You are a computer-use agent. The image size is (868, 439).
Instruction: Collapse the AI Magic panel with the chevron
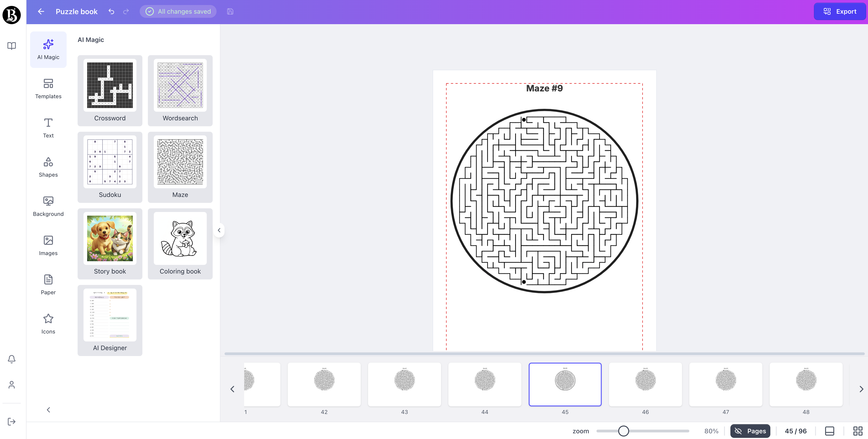219,230
